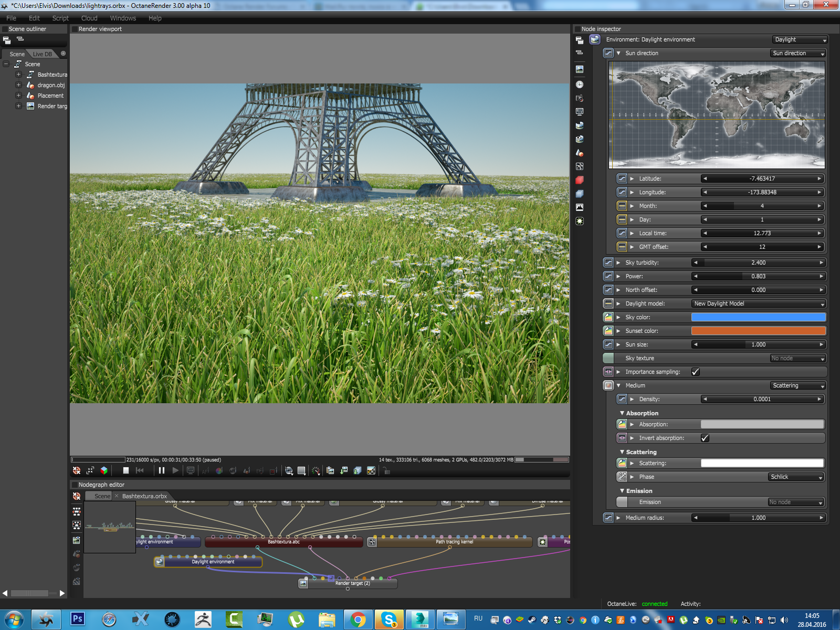Click the red cube icon in inspector sidebar
Image resolution: width=840 pixels, height=630 pixels.
(x=580, y=180)
